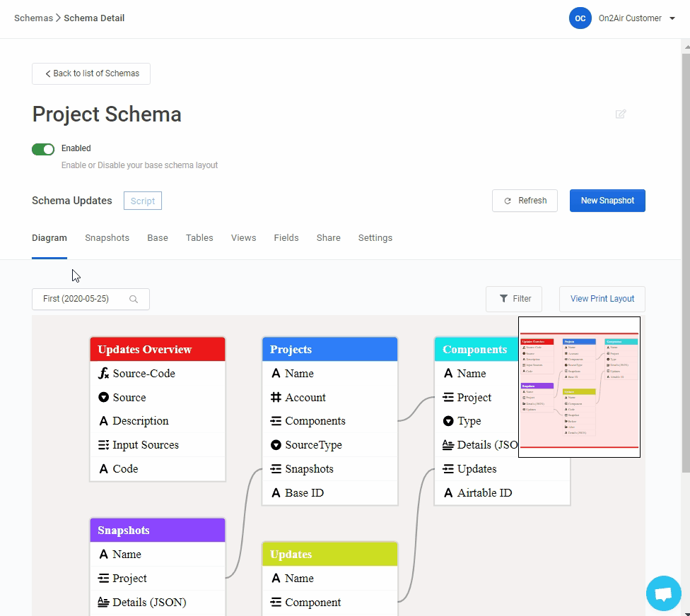Screen dimensions: 690x616
Task: Click the Schemas breadcrumb link
Action: click(33, 18)
